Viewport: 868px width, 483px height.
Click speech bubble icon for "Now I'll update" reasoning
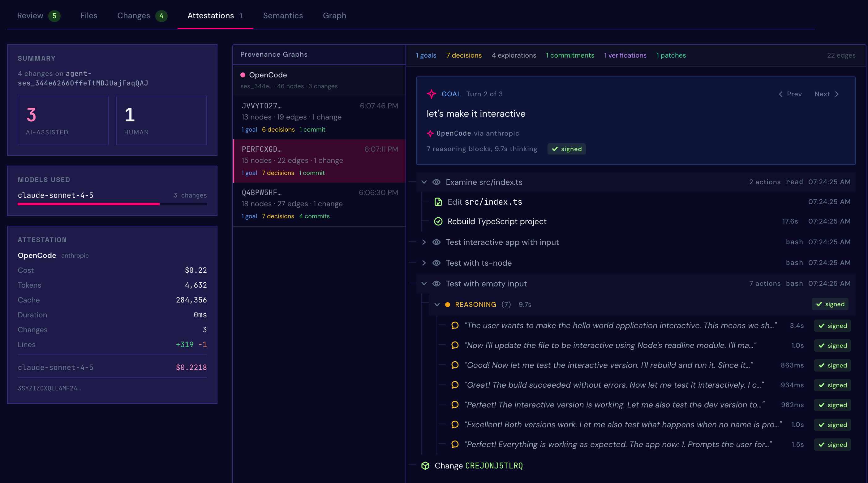tap(455, 346)
